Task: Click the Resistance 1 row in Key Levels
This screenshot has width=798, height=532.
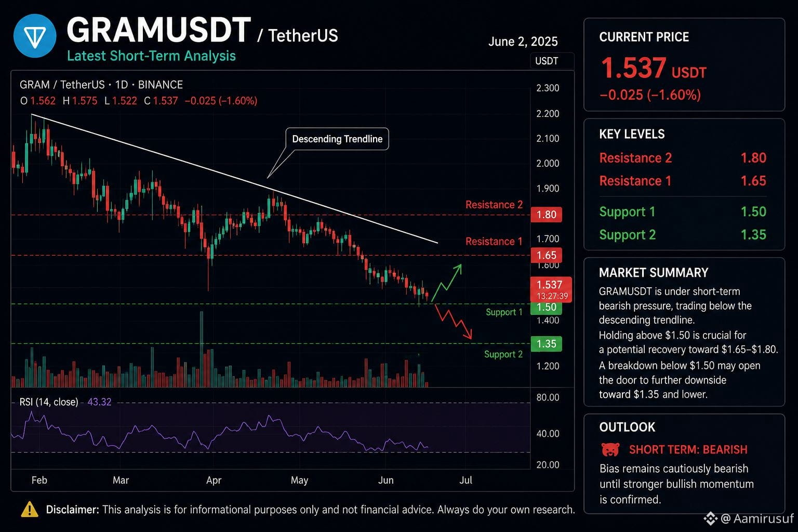Action: (683, 181)
